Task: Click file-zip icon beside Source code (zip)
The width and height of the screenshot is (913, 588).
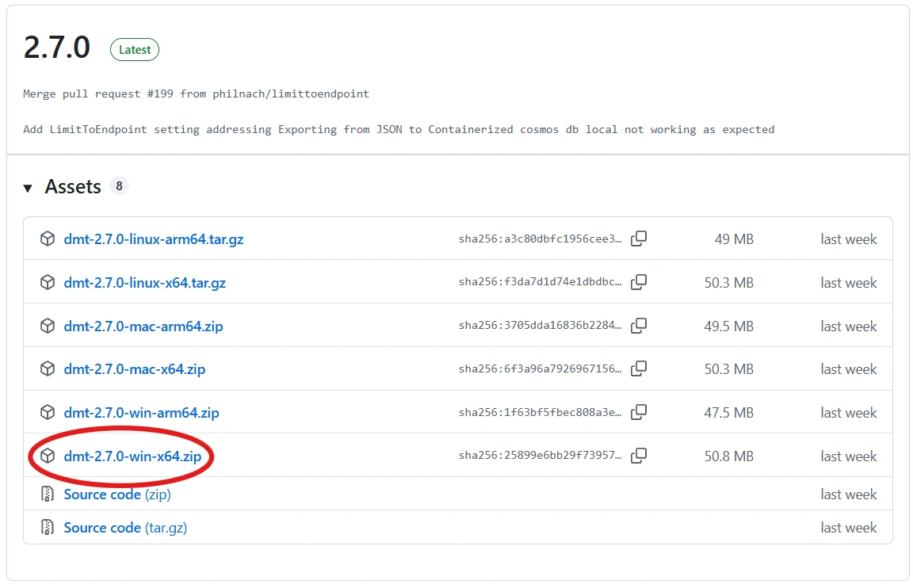Action: click(x=48, y=494)
